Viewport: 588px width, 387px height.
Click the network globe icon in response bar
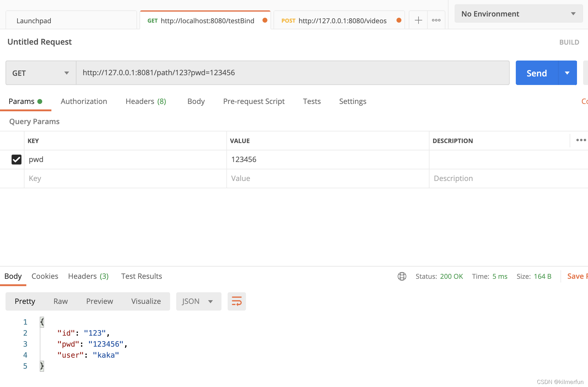point(402,276)
